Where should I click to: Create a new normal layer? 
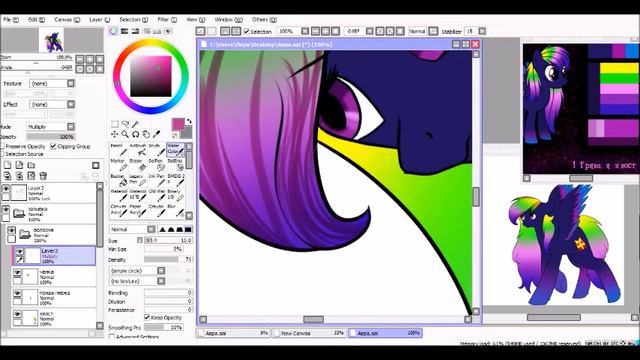click(x=7, y=165)
